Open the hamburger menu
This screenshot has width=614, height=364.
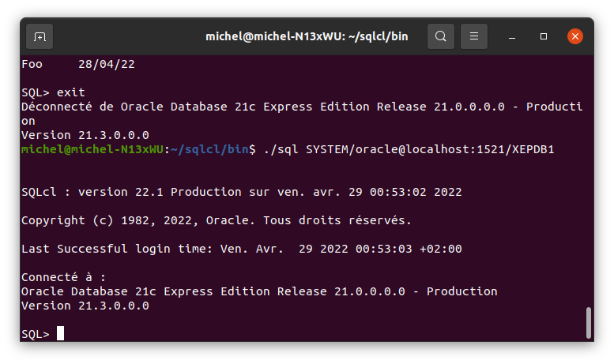point(474,36)
